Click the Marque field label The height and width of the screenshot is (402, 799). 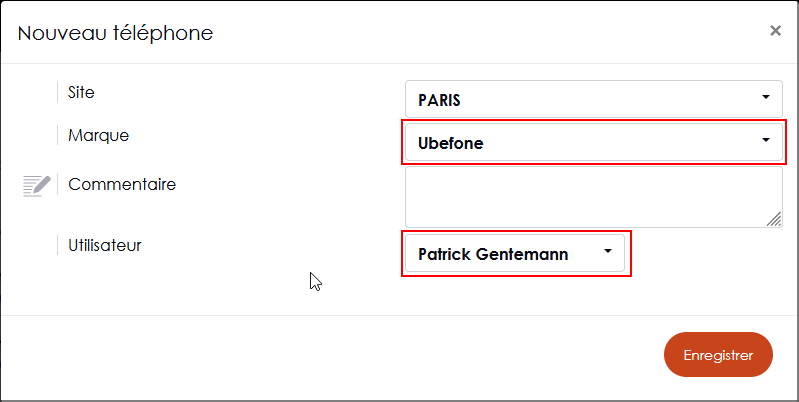99,136
